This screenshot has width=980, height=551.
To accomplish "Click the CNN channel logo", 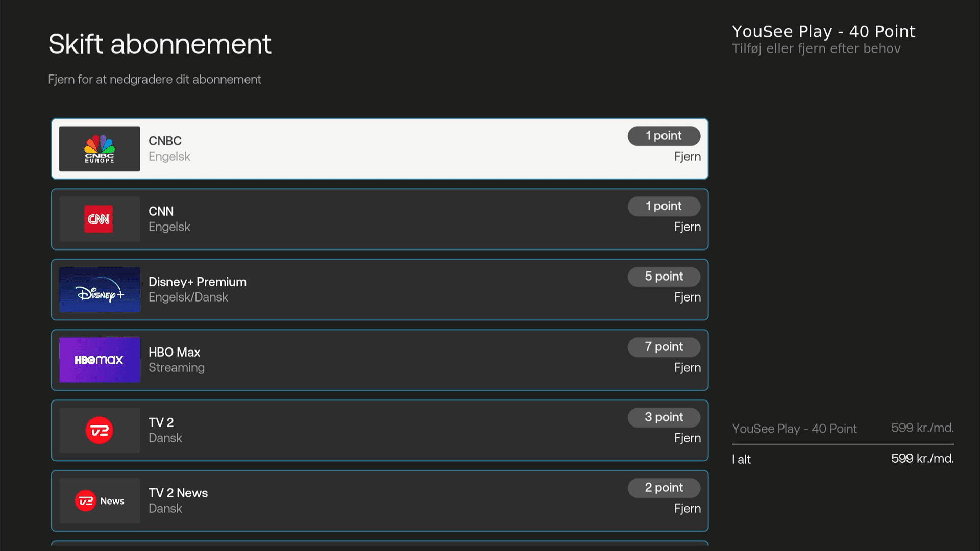I will (x=100, y=219).
